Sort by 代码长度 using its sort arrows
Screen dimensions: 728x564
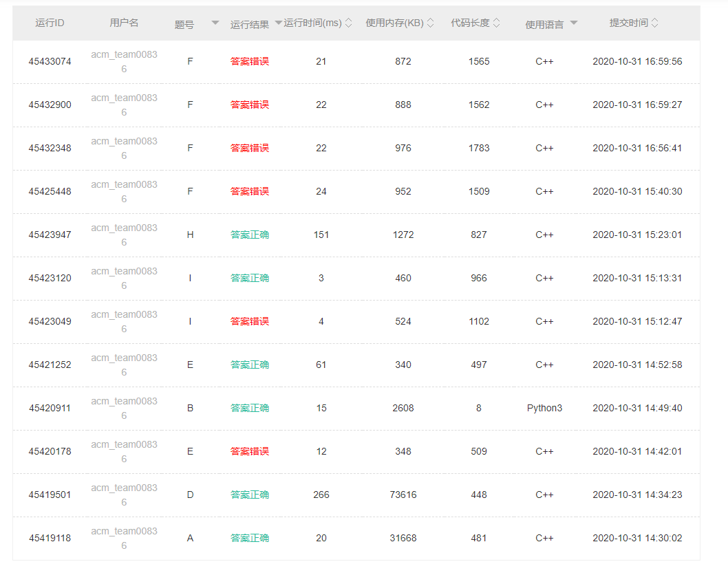click(x=497, y=23)
